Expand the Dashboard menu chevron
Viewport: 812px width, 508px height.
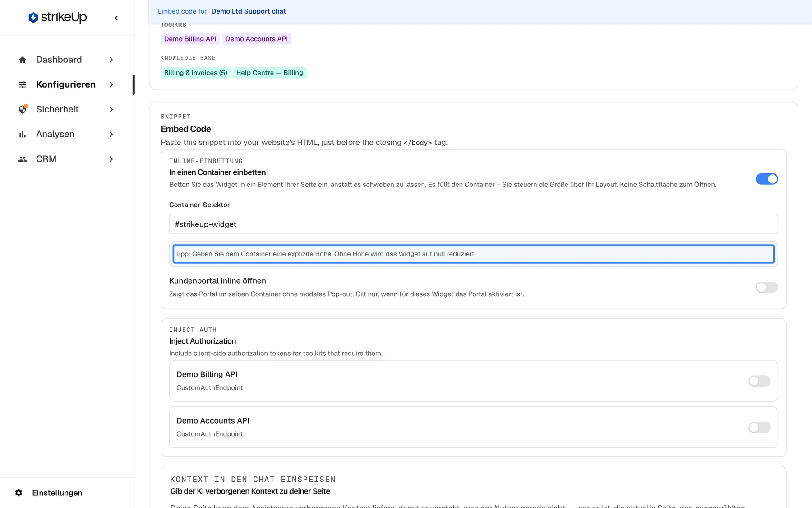[111, 60]
